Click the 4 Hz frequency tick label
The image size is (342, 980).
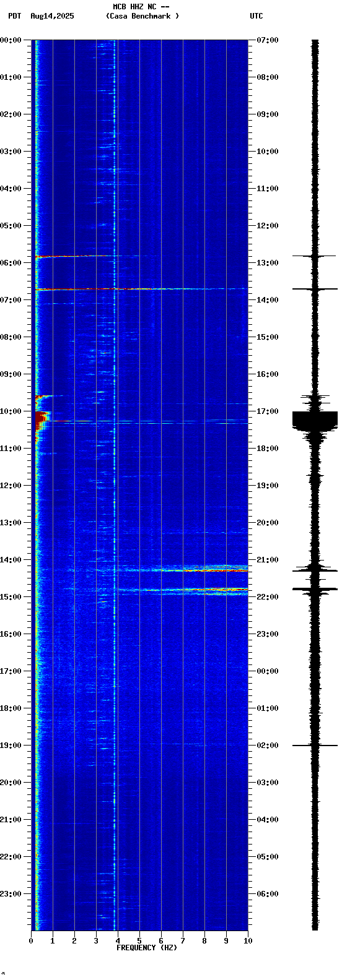118,941
